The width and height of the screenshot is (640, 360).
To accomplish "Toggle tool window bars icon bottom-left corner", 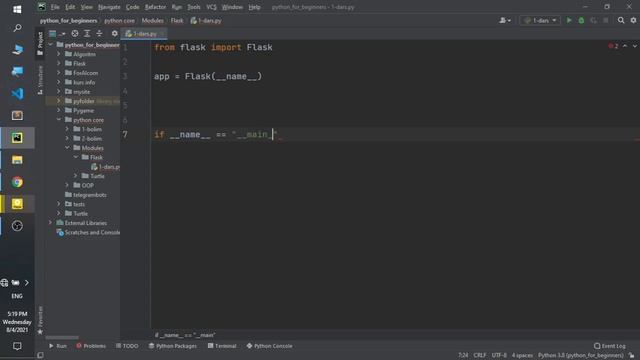I will click(x=40, y=356).
